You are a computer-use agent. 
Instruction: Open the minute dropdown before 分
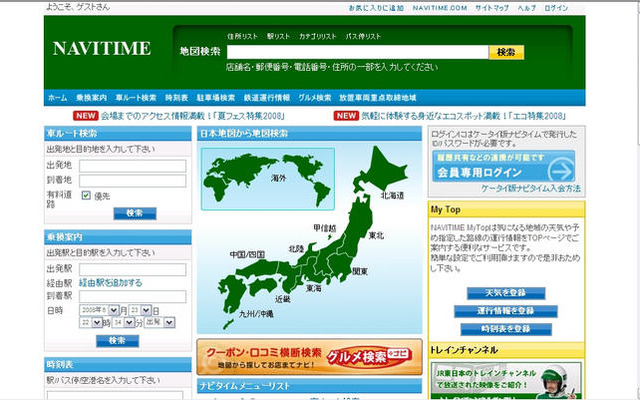point(123,322)
